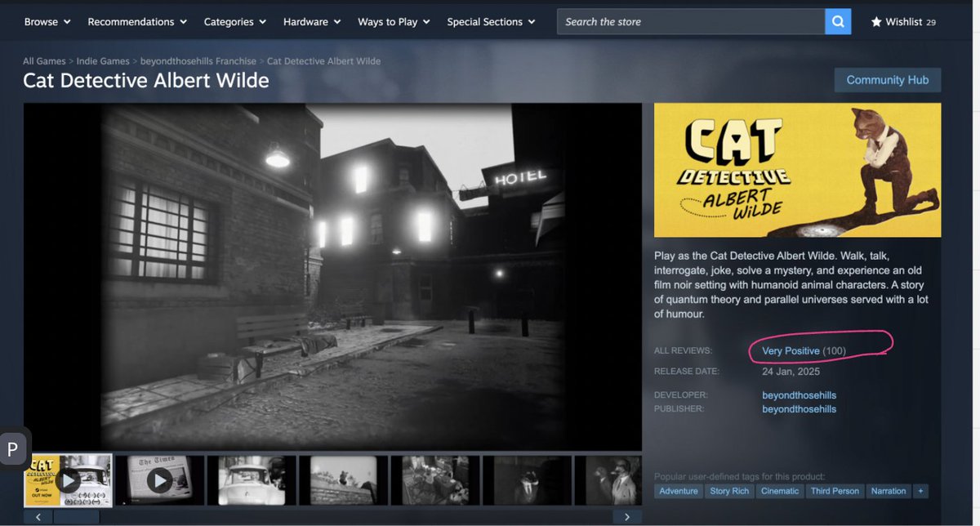Screen dimensions: 980x526
Task: Open beyondthosehills Franchise breadcrumb
Action: point(198,61)
